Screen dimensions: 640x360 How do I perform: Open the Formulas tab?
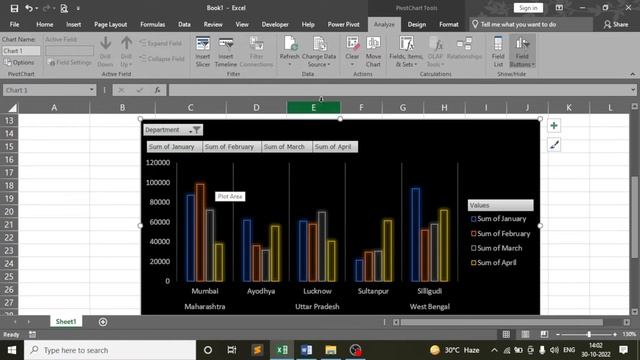[x=153, y=24]
